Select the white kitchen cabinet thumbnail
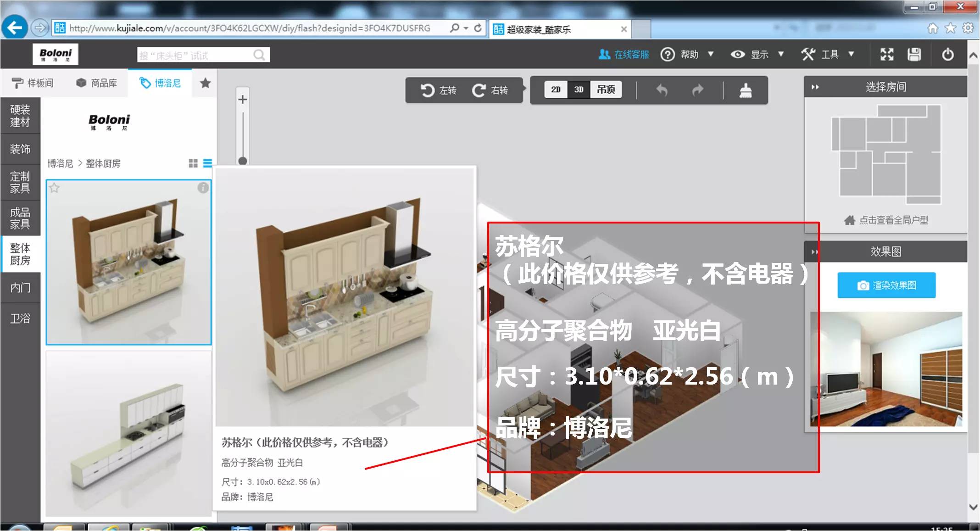This screenshot has width=980, height=531. point(128,434)
